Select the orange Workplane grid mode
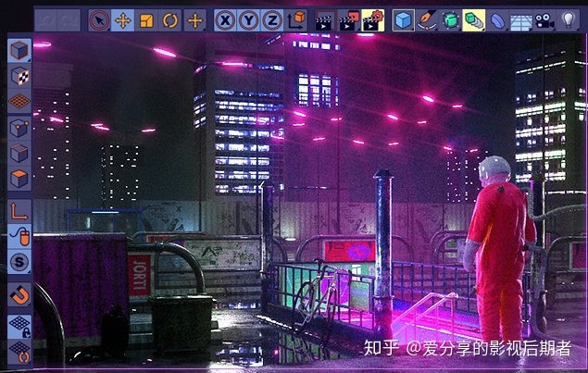The image size is (588, 373). [x=19, y=101]
